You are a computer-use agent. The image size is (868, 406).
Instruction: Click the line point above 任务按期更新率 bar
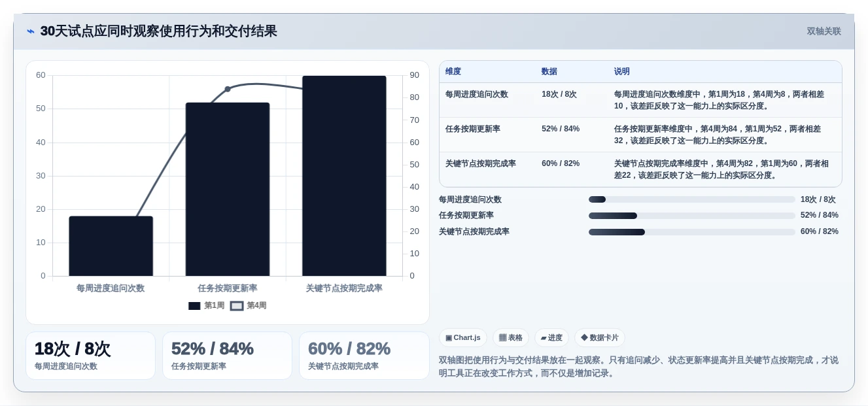[228, 89]
